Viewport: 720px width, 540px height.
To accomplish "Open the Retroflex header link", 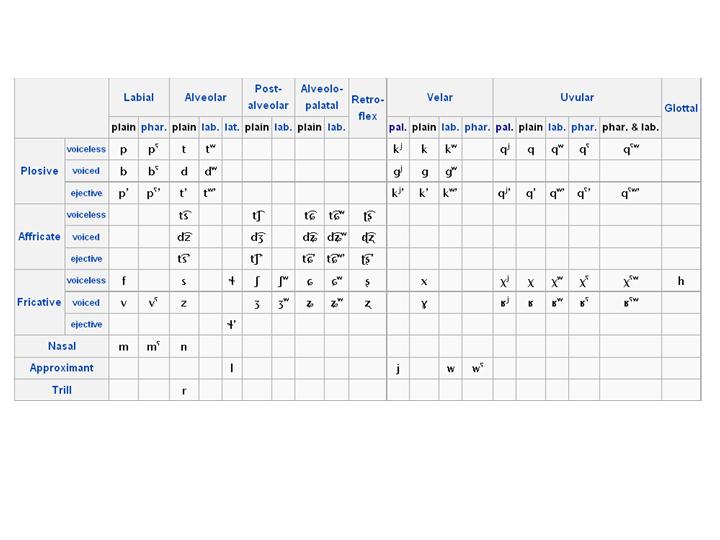I will [367, 108].
